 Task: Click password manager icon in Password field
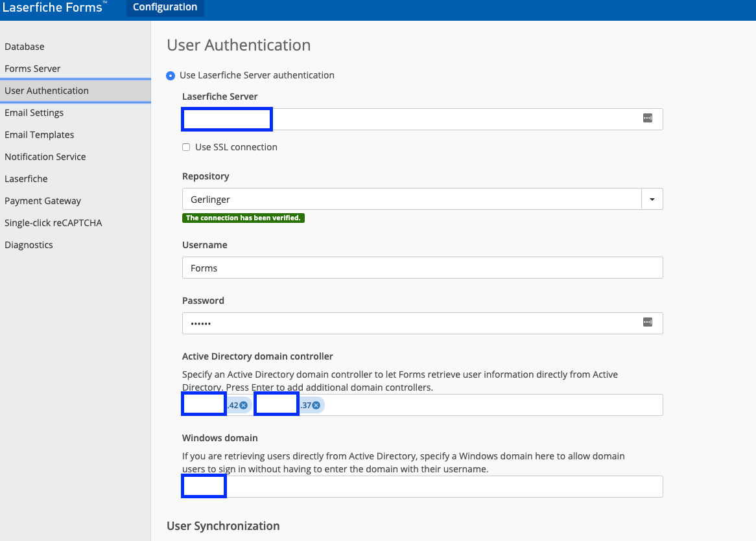tap(647, 322)
